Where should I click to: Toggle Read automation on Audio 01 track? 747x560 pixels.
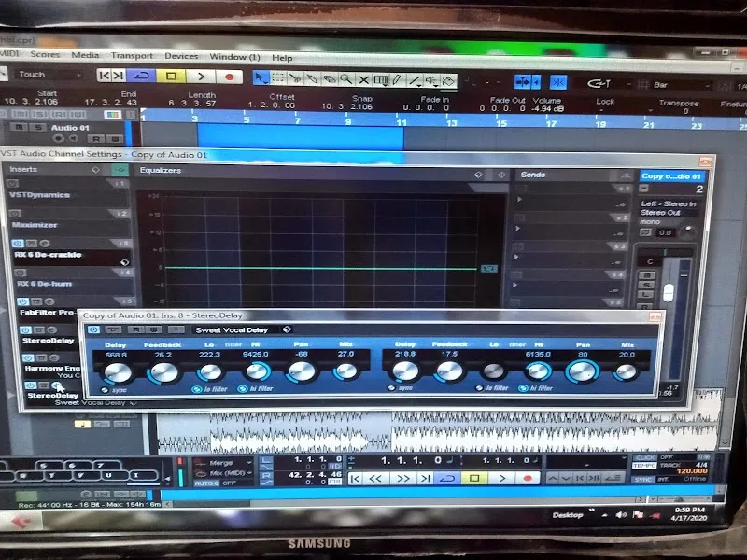(x=96, y=138)
